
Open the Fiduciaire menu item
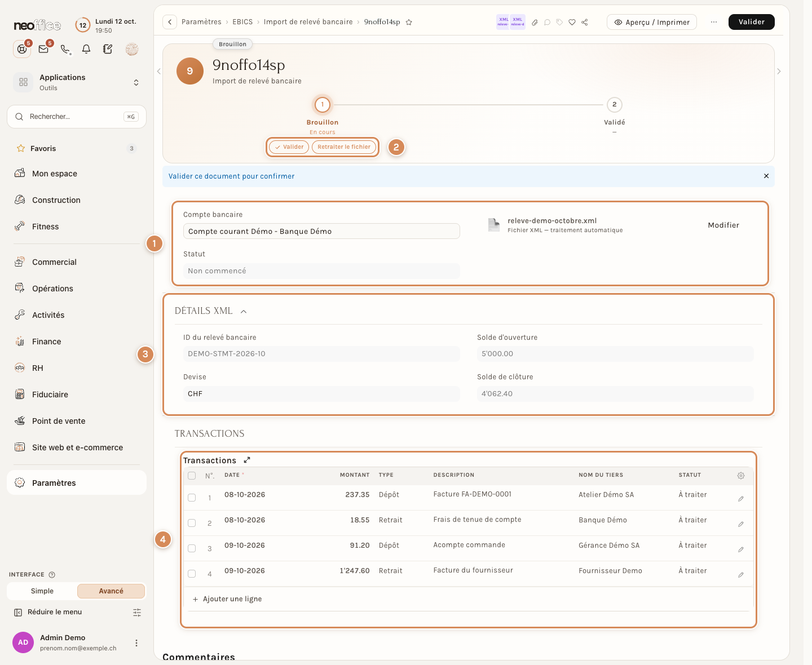click(x=77, y=394)
